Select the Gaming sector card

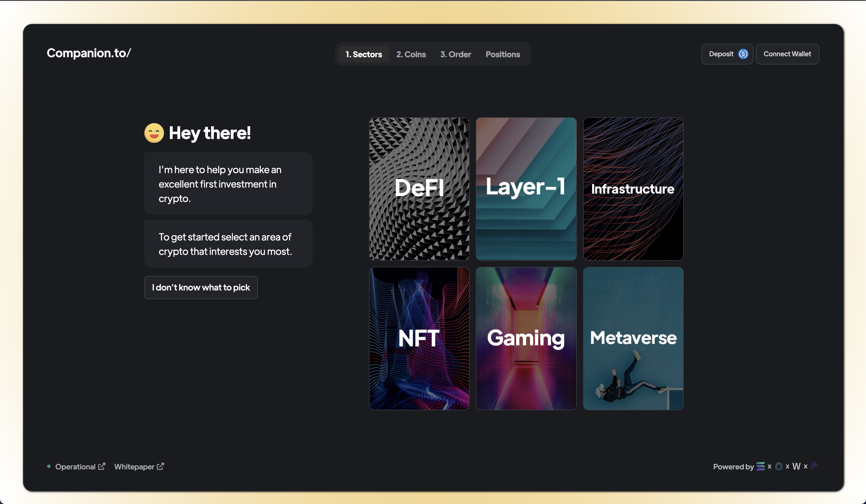[x=526, y=338]
